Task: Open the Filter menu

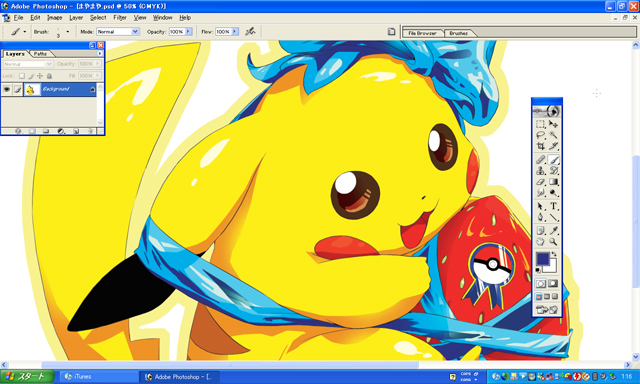Action: click(x=120, y=18)
